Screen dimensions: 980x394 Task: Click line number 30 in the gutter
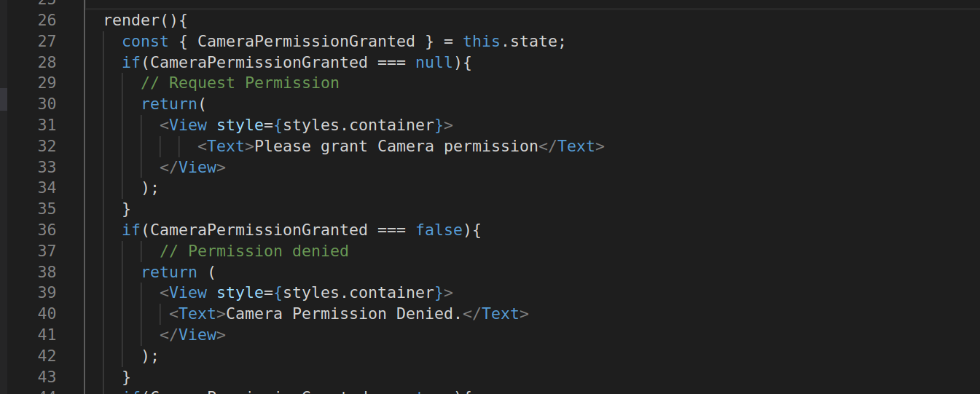(x=47, y=104)
